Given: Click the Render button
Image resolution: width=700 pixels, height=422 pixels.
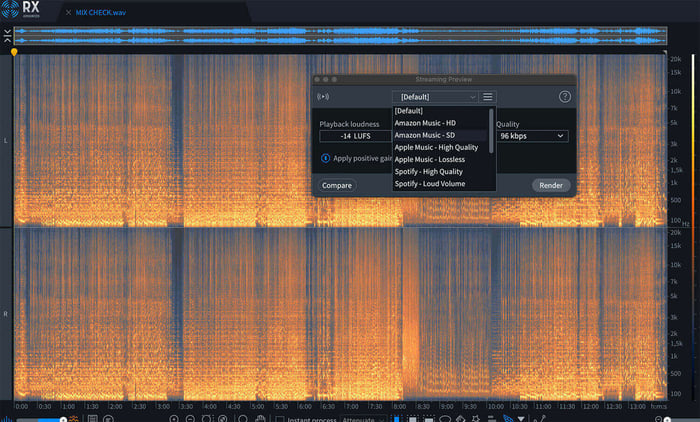Looking at the screenshot, I should [x=551, y=185].
